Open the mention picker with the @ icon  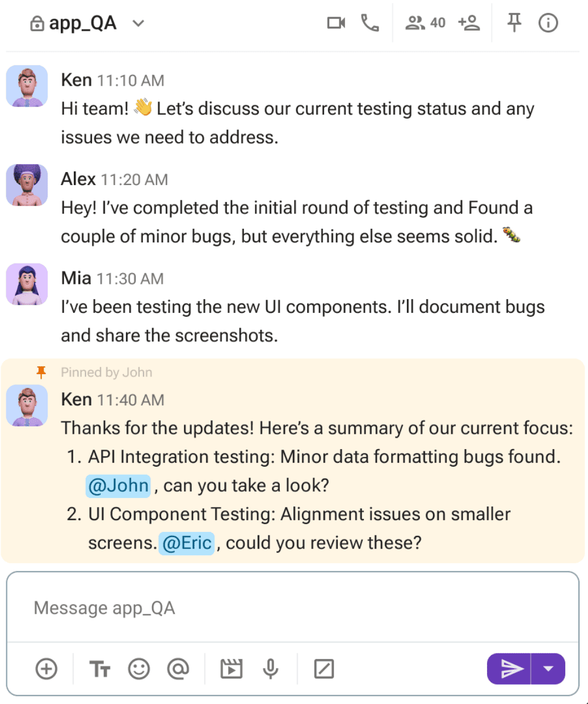[178, 669]
